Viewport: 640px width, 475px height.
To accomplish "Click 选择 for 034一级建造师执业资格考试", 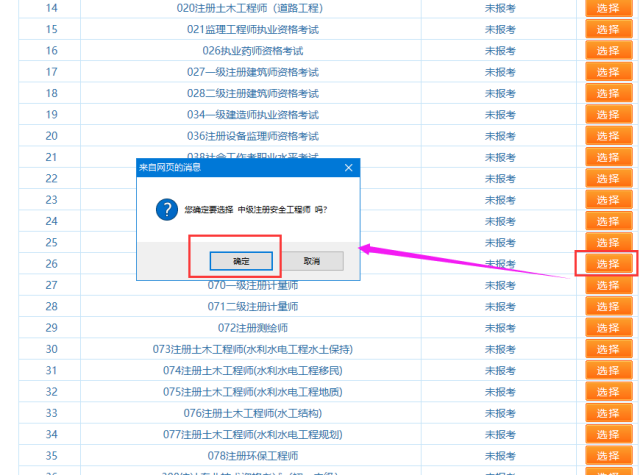I will pos(608,115).
